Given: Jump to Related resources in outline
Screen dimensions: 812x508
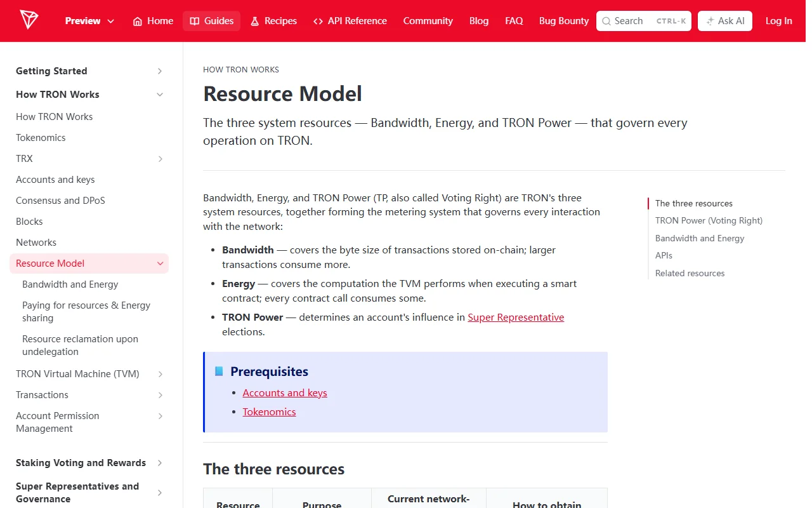Looking at the screenshot, I should point(690,274).
